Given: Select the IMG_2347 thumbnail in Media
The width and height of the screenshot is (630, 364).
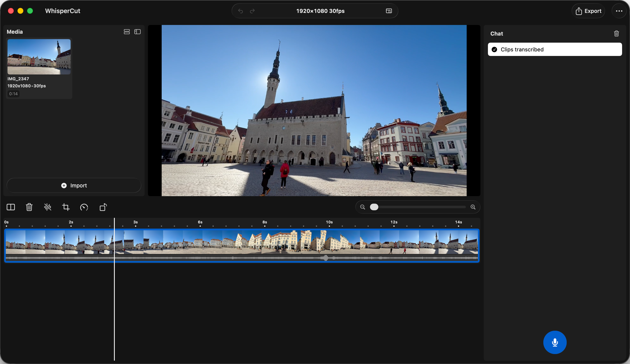Looking at the screenshot, I should click(39, 57).
